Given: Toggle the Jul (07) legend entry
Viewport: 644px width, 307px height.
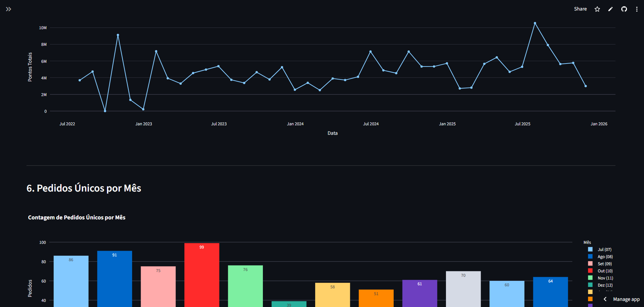Looking at the screenshot, I should pyautogui.click(x=604, y=250).
